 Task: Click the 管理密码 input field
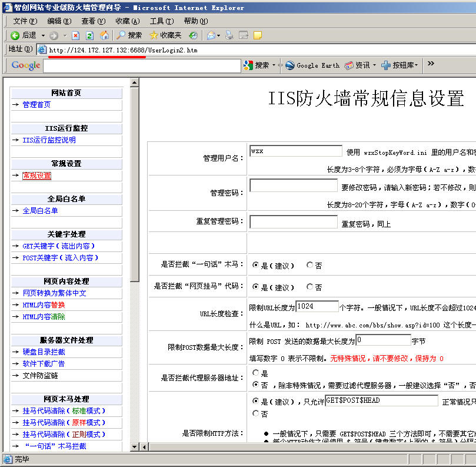[x=294, y=186]
